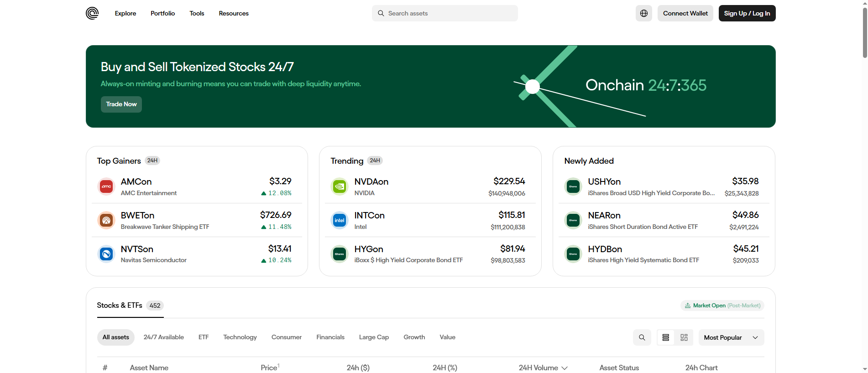
Task: Open the language globe selector
Action: coord(644,13)
